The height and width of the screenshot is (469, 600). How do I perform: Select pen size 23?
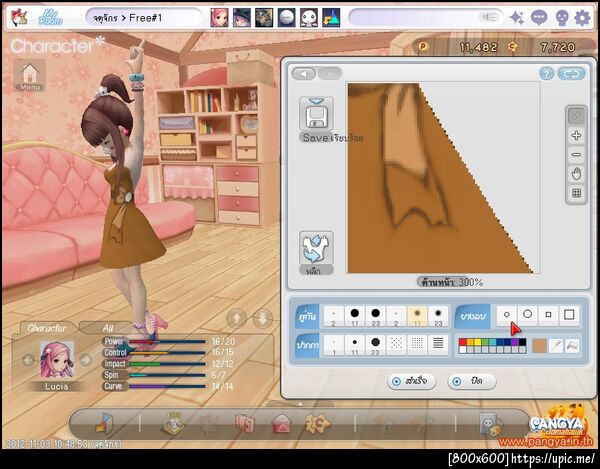[375, 345]
